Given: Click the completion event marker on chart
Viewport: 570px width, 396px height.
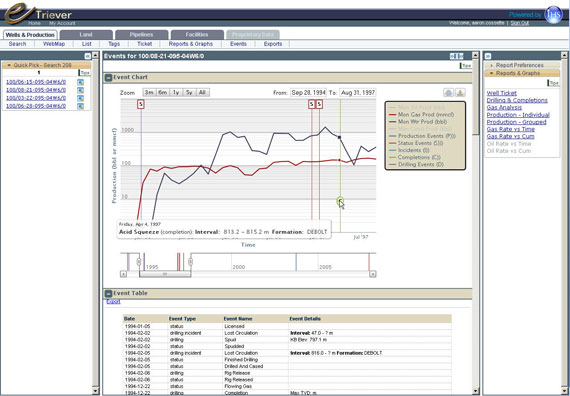Looking at the screenshot, I should 340,200.
